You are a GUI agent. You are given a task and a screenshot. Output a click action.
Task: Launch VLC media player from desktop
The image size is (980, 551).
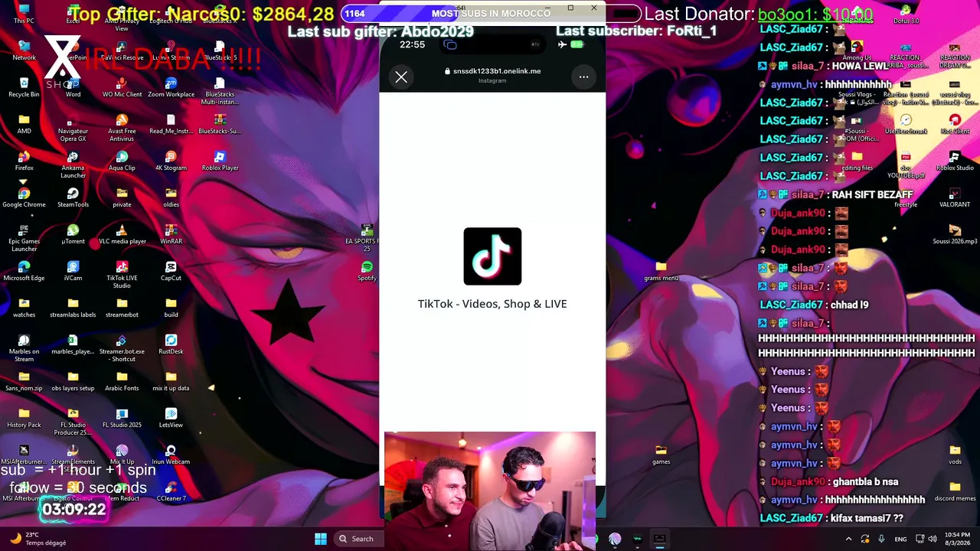pyautogui.click(x=122, y=233)
